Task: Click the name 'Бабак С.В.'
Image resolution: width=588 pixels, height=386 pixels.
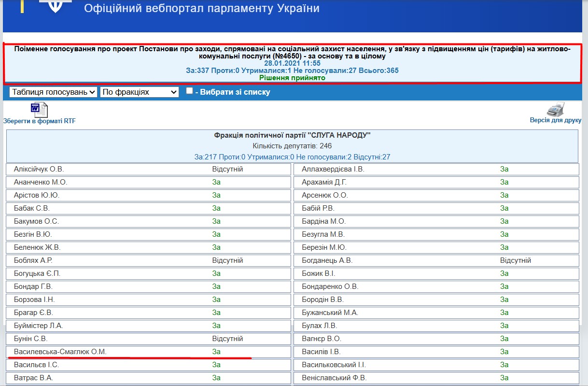Action: point(32,208)
